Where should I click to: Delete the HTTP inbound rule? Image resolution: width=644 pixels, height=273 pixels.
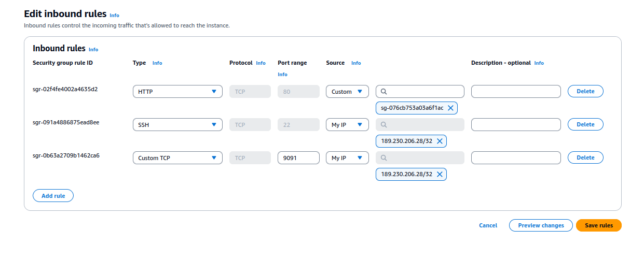(x=585, y=91)
